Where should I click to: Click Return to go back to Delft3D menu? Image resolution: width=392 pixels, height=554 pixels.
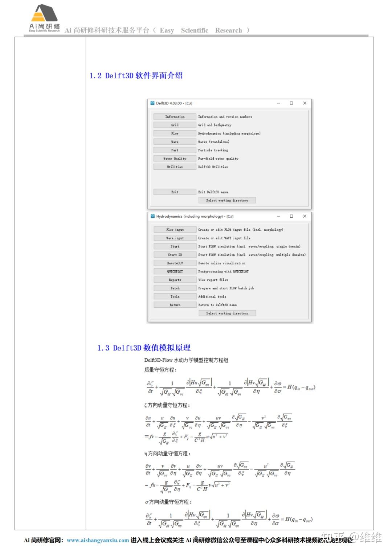[x=175, y=305]
